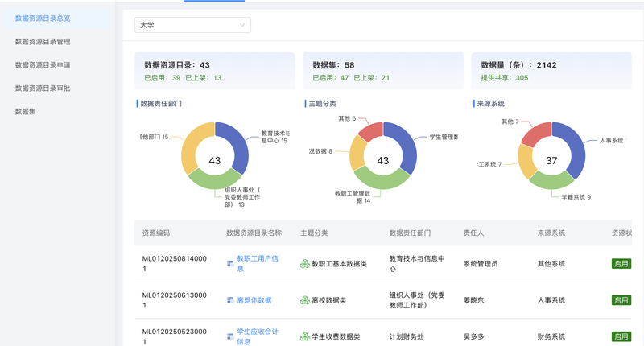Click the green category icon for 学生收费数据类
Screen dimensions: 644x346
(304, 336)
